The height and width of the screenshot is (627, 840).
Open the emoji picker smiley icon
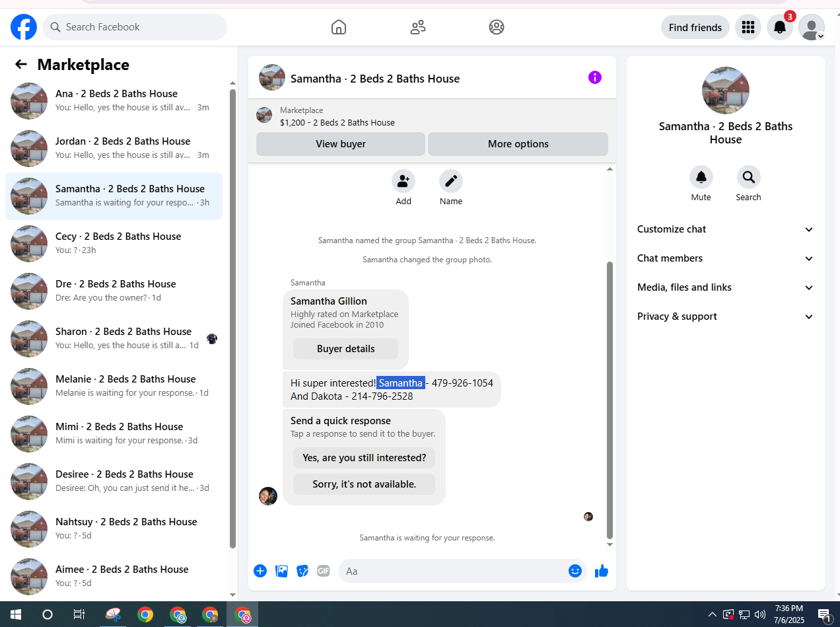point(575,571)
